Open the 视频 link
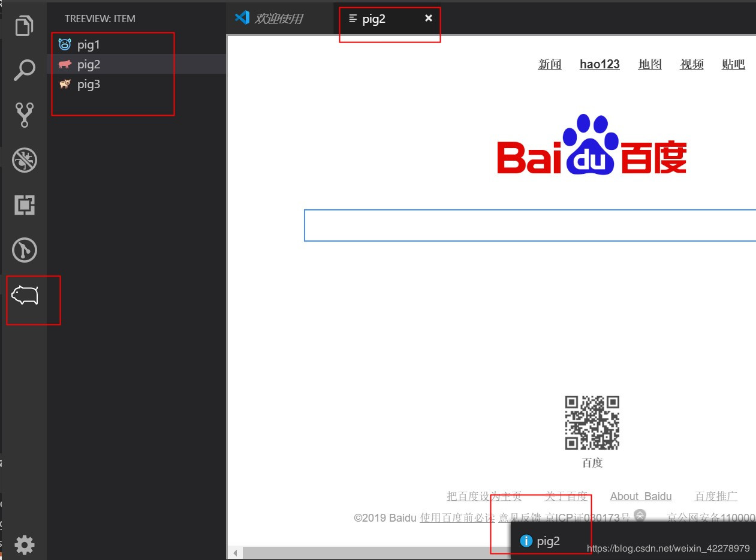 (x=692, y=64)
